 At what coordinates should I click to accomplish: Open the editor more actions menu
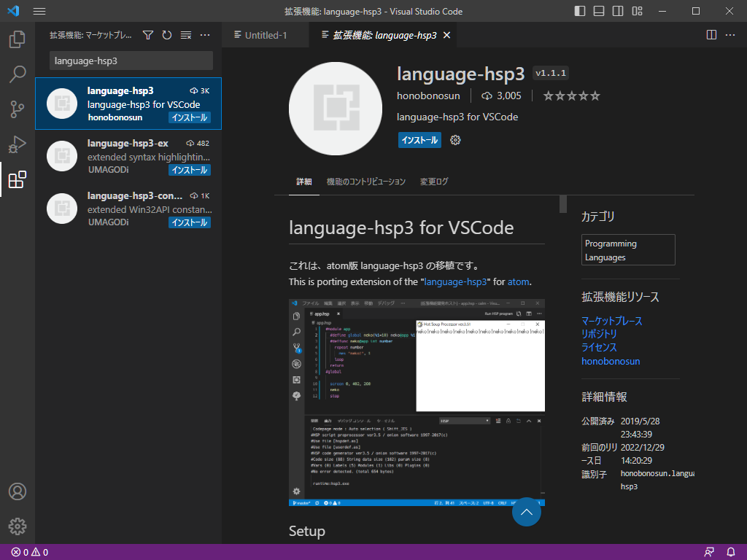(x=731, y=34)
